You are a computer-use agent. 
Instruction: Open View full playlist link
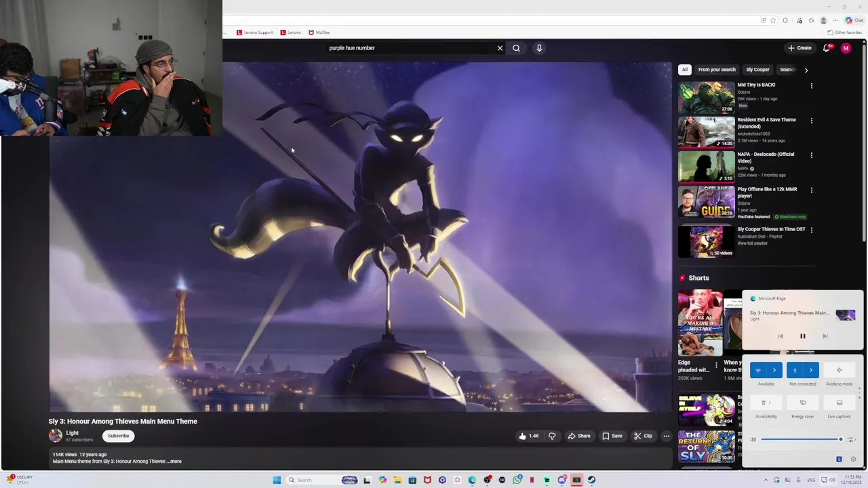[x=752, y=243]
